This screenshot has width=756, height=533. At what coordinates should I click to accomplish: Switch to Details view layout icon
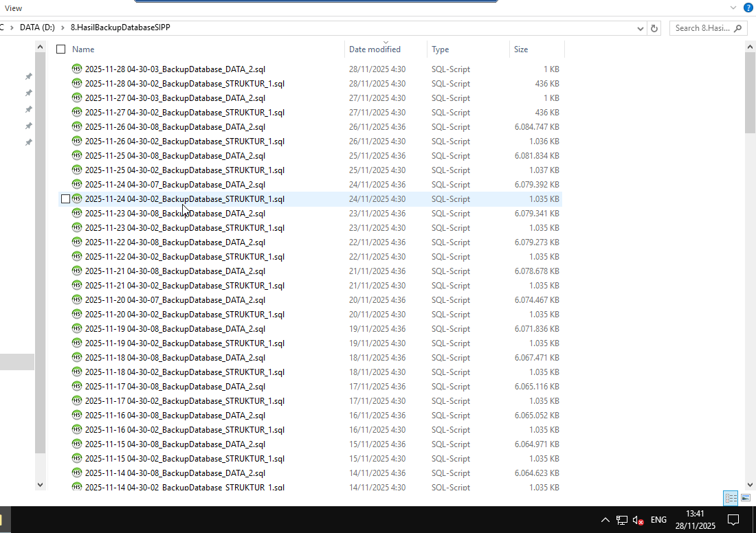pos(731,498)
